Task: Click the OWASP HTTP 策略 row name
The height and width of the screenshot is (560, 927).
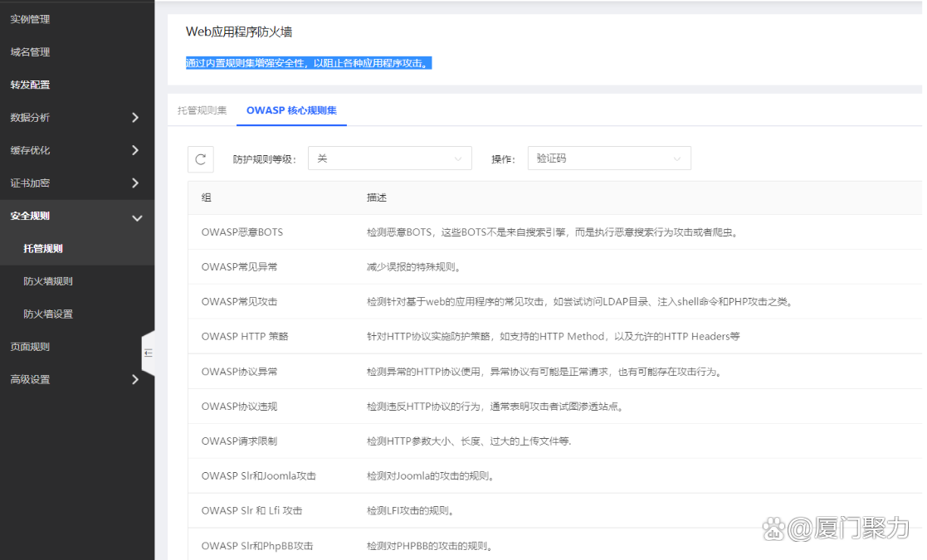Action: [245, 337]
